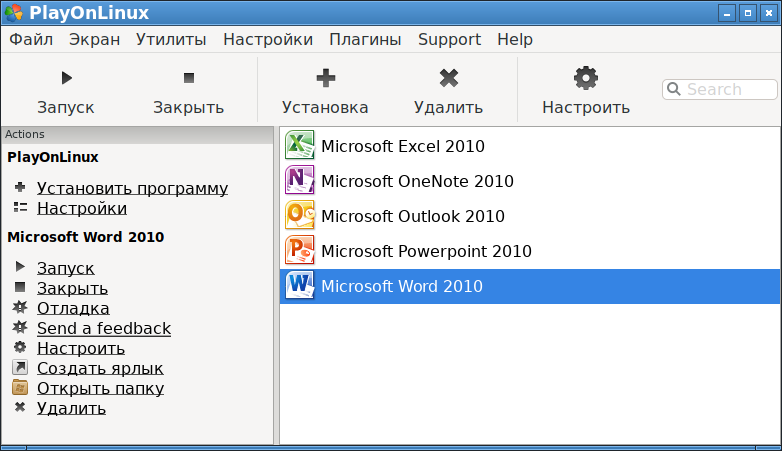Click the Закрыть link in sidebar
Viewport: 782px width, 451px height.
tap(72, 288)
